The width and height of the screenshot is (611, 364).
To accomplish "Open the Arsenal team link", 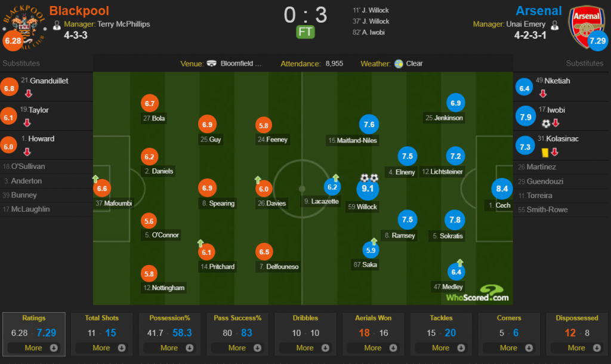I will pyautogui.click(x=539, y=11).
